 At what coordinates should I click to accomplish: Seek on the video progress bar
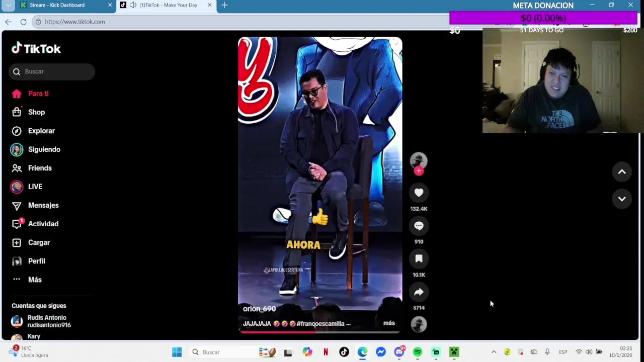coord(320,332)
